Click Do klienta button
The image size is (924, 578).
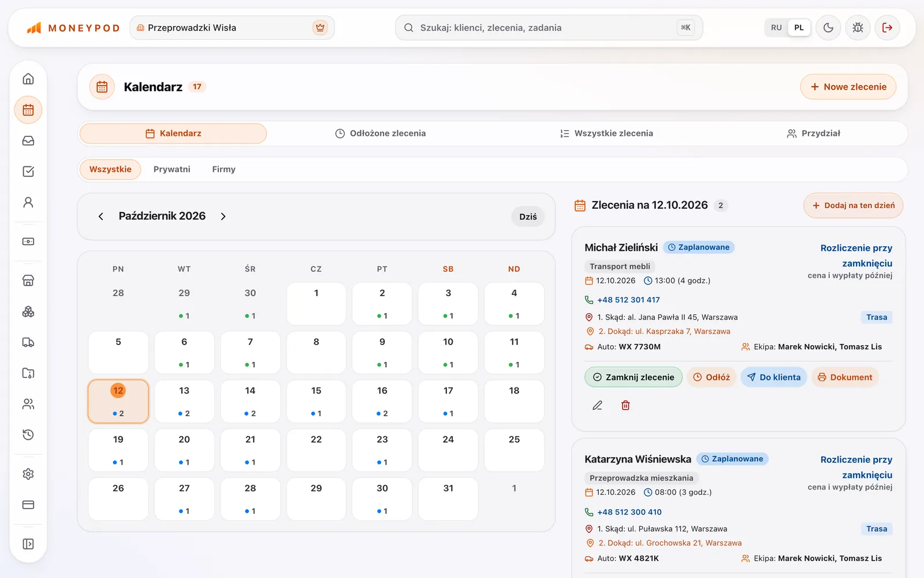coord(774,377)
